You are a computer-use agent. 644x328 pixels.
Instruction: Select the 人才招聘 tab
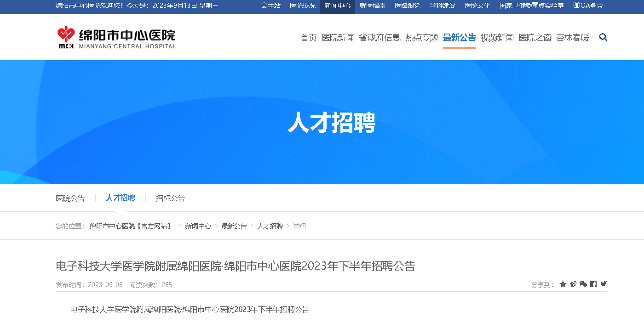click(121, 198)
